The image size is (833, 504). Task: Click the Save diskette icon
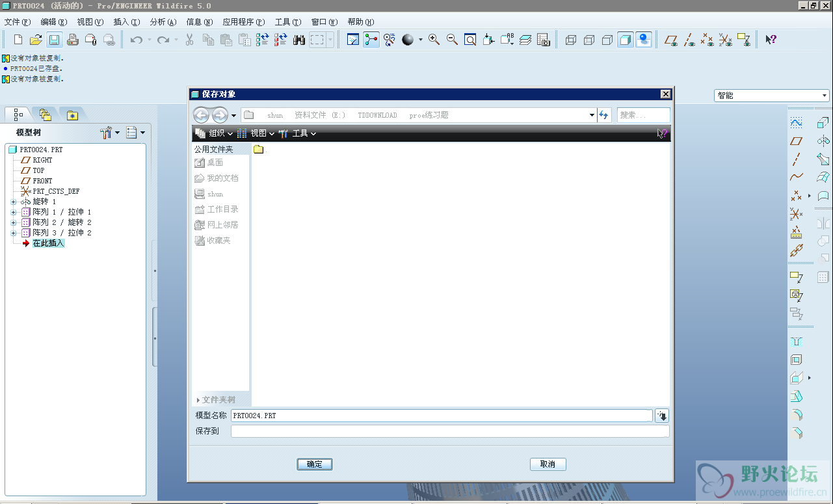54,40
